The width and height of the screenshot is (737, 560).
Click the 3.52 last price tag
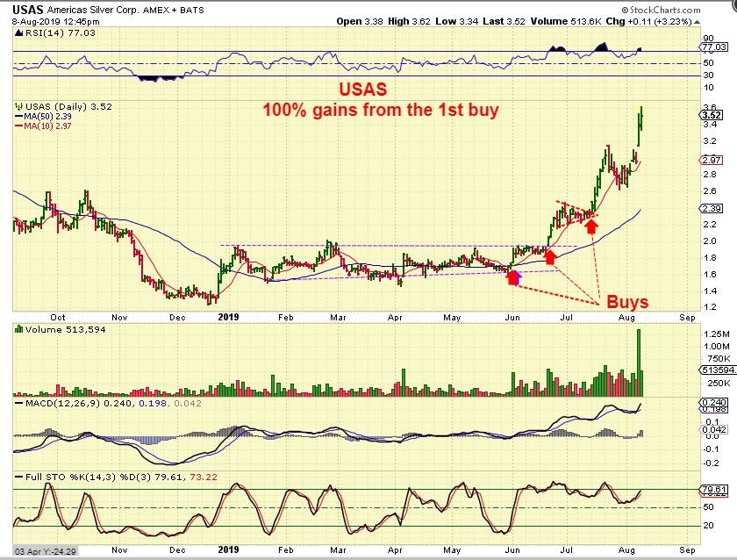click(x=711, y=115)
